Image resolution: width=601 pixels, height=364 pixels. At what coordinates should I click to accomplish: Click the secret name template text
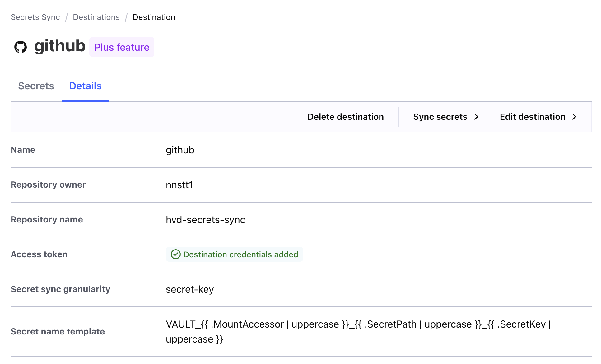(358, 325)
